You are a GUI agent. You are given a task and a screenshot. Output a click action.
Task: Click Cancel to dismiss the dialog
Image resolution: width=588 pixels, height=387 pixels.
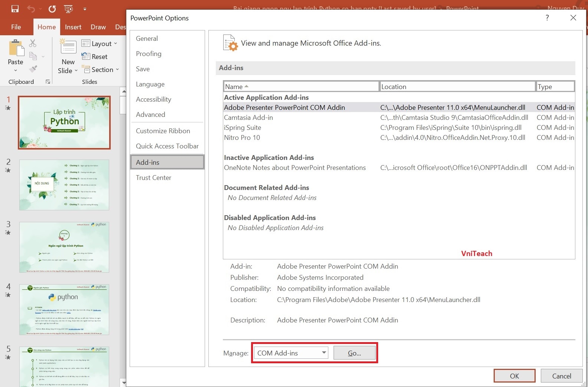point(561,376)
